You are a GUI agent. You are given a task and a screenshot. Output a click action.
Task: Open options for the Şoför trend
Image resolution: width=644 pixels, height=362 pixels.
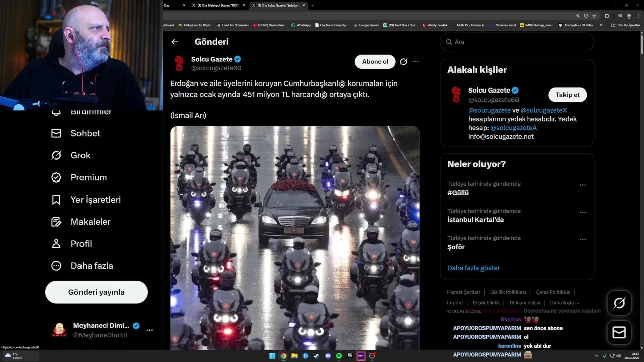pos(583,239)
